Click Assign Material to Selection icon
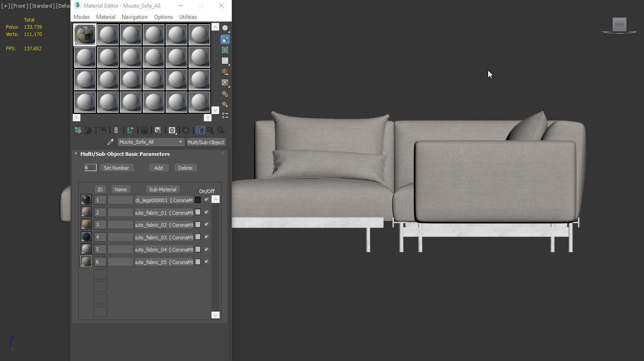This screenshot has width=644, height=361. [x=103, y=130]
